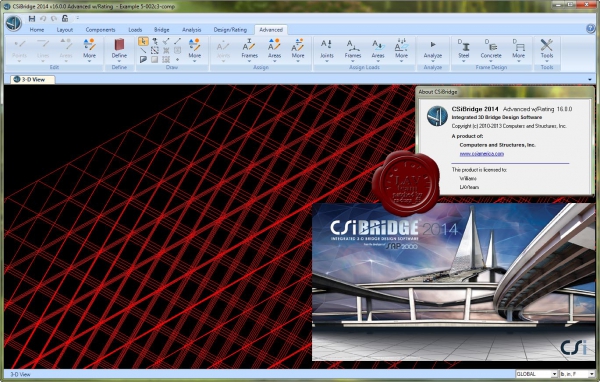The height and width of the screenshot is (382, 600).
Task: Toggle the model lock padlock icon
Action: coord(65,18)
